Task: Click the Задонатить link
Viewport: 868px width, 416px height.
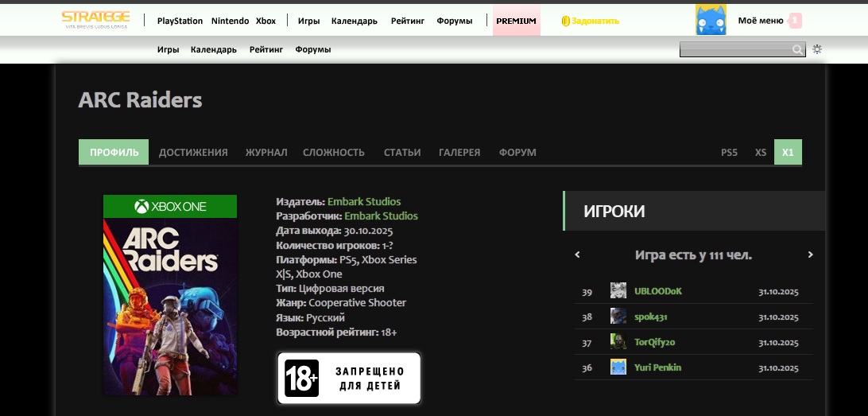Action: pos(595,21)
